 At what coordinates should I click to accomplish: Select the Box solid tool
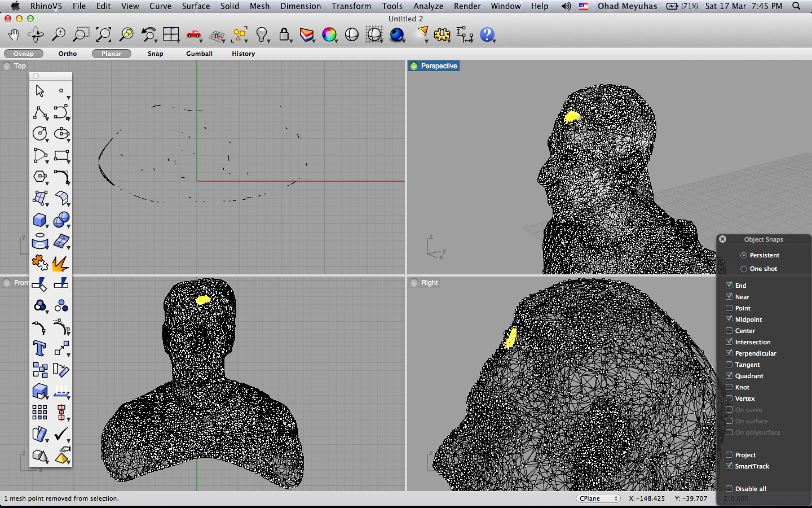coord(39,220)
